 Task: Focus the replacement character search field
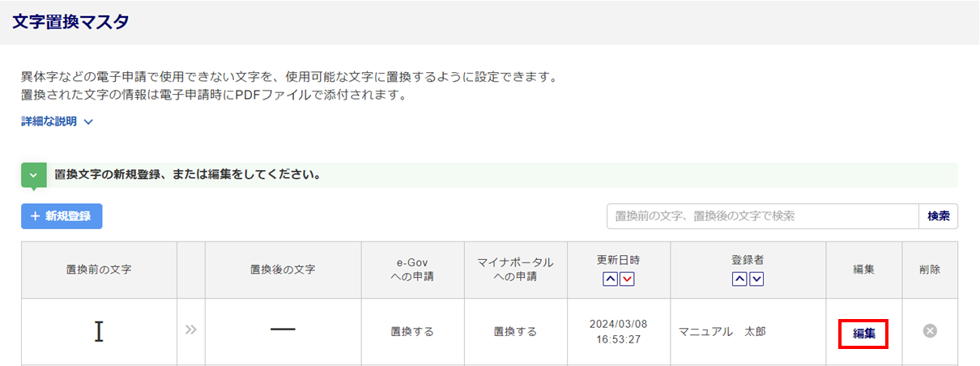(x=762, y=216)
